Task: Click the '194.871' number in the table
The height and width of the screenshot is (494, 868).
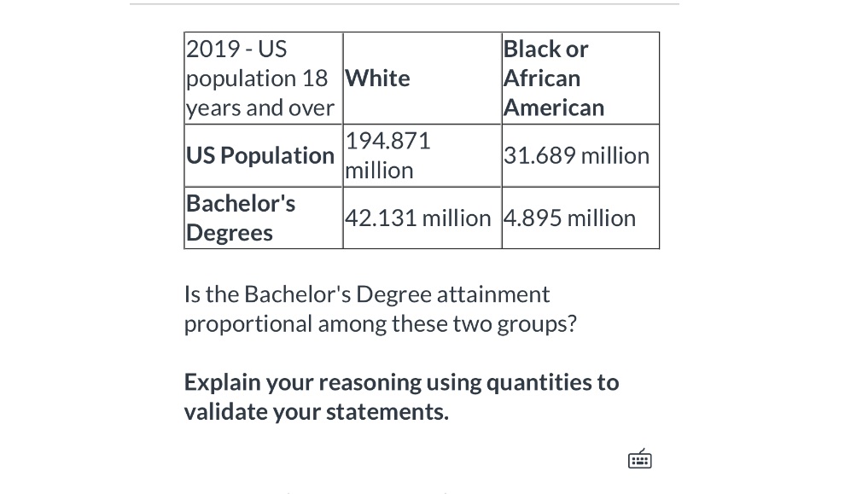Action: click(387, 141)
